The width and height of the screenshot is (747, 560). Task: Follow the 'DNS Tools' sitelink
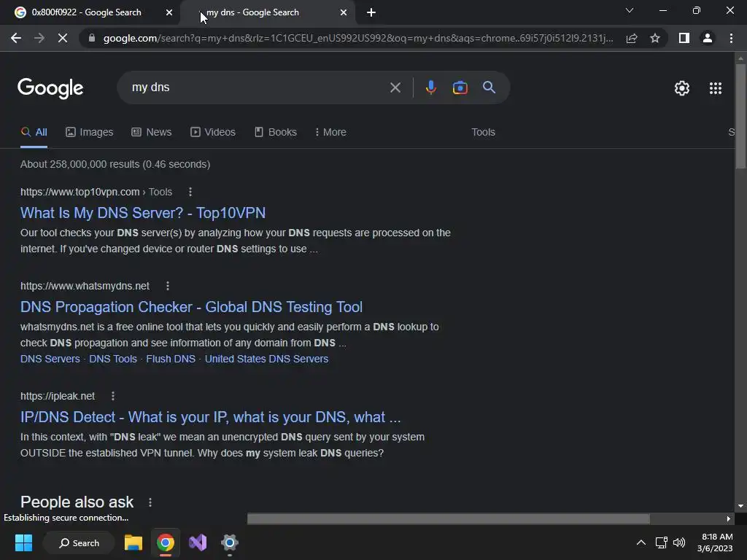113,359
